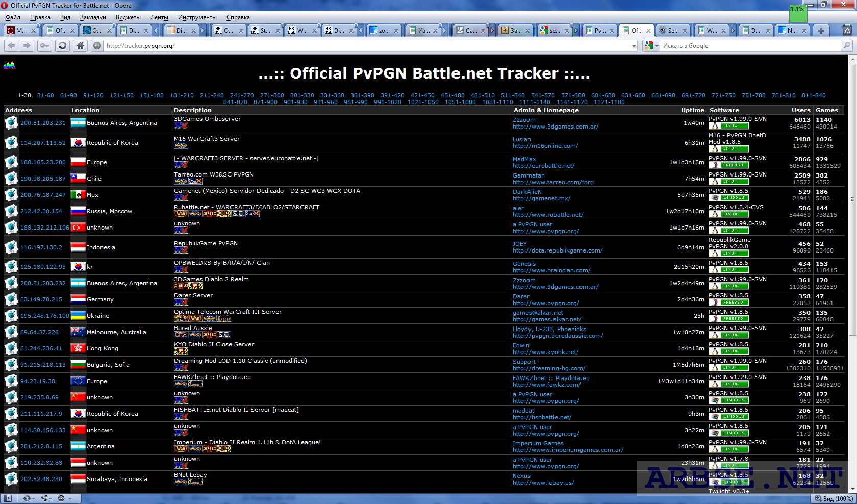Open IP address 91.215.218.113
The image size is (857, 504).
click(43, 365)
